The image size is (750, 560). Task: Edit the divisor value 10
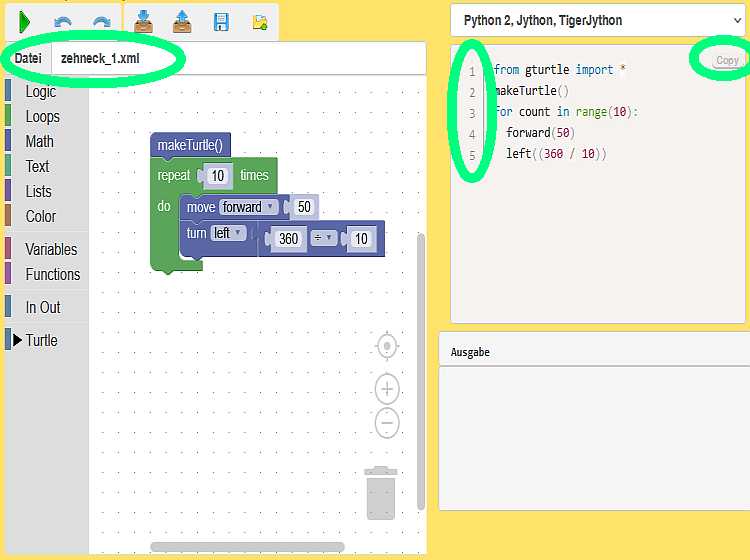361,238
